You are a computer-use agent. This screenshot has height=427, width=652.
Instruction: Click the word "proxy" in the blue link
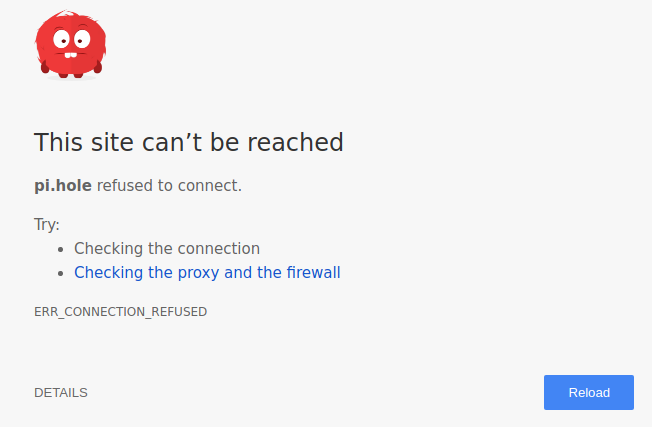198,273
